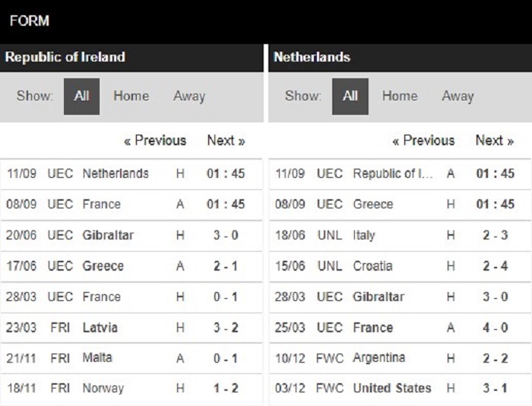Open the Latvia friendly match row
The image size is (532, 406).
pyautogui.click(x=131, y=328)
